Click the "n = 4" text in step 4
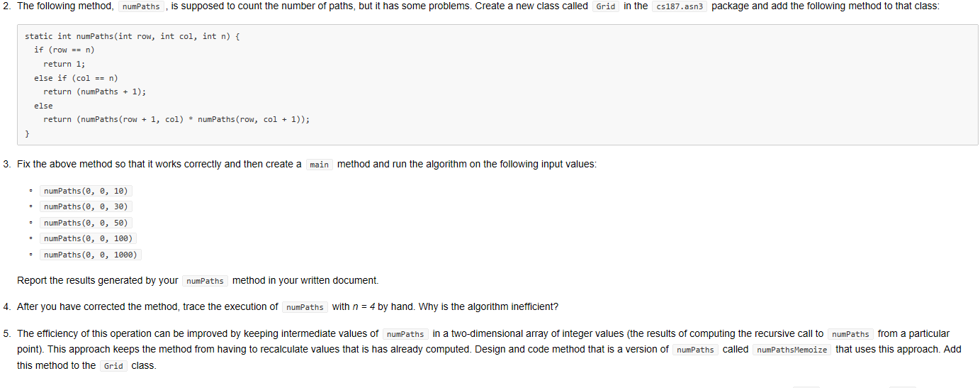 pyautogui.click(x=375, y=307)
